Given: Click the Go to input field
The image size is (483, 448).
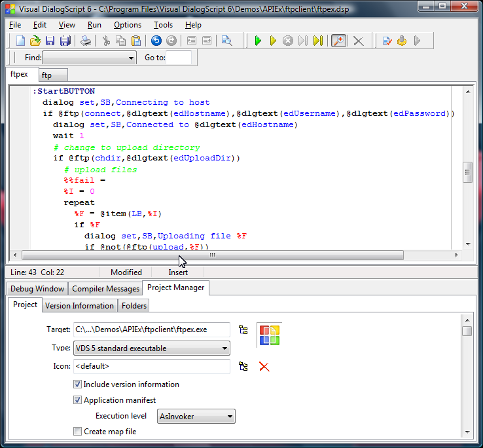Looking at the screenshot, I should (179, 58).
